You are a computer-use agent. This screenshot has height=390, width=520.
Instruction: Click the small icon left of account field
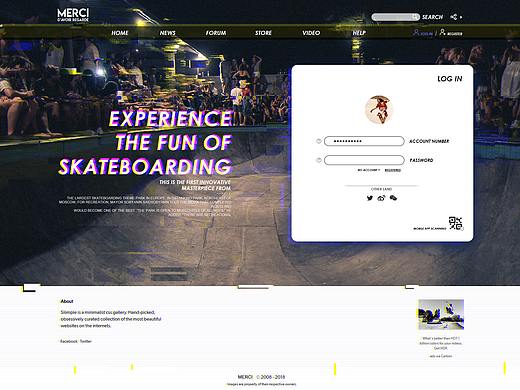tap(319, 141)
